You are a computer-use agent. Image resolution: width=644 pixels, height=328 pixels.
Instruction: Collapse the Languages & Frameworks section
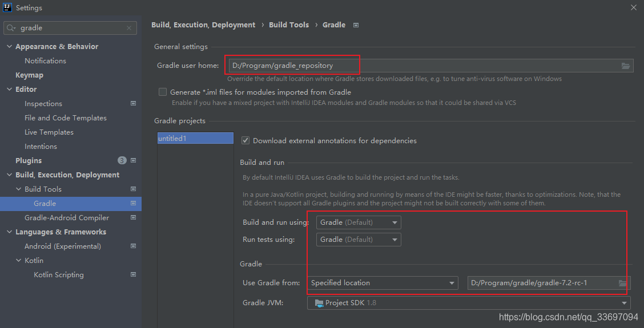click(x=10, y=232)
